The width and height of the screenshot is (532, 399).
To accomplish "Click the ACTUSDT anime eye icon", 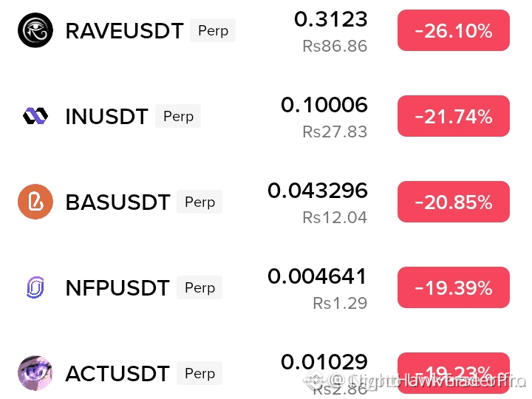I will click(35, 373).
